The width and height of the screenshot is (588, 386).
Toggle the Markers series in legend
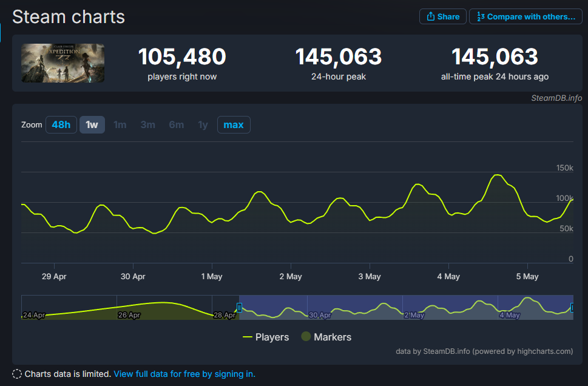326,337
